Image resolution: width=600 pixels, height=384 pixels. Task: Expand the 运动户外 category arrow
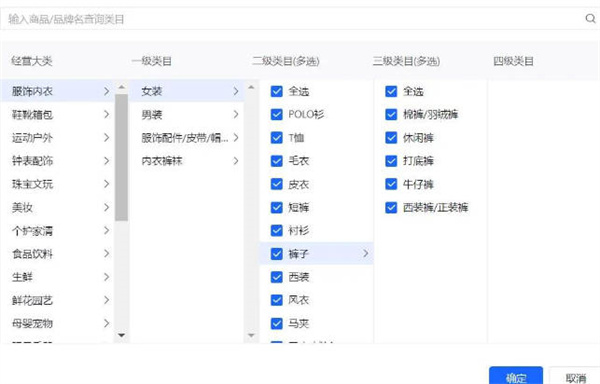tap(106, 138)
